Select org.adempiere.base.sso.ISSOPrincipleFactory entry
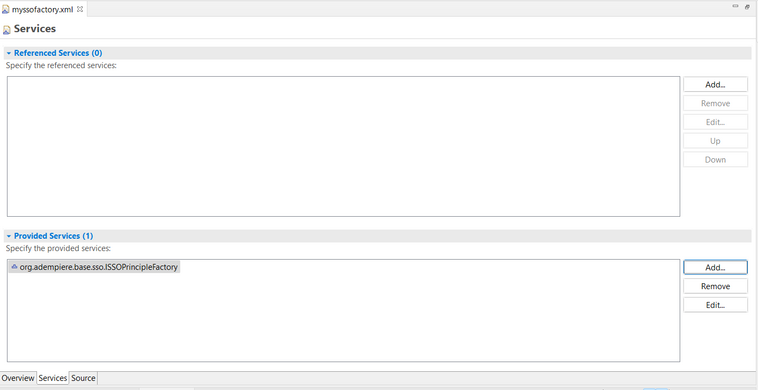Screen dimensions: 758x390 click(95, 267)
